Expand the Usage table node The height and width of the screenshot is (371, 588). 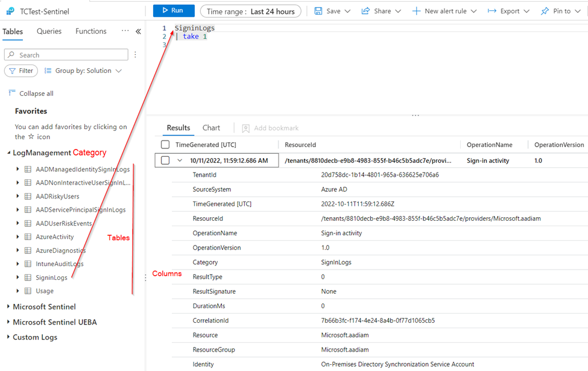pyautogui.click(x=17, y=291)
